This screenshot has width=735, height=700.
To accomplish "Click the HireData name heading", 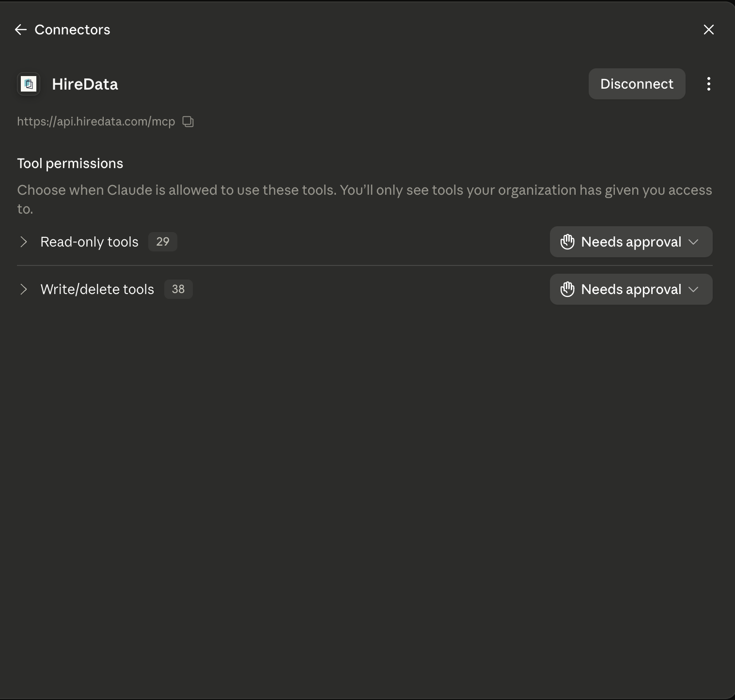I will [x=85, y=84].
